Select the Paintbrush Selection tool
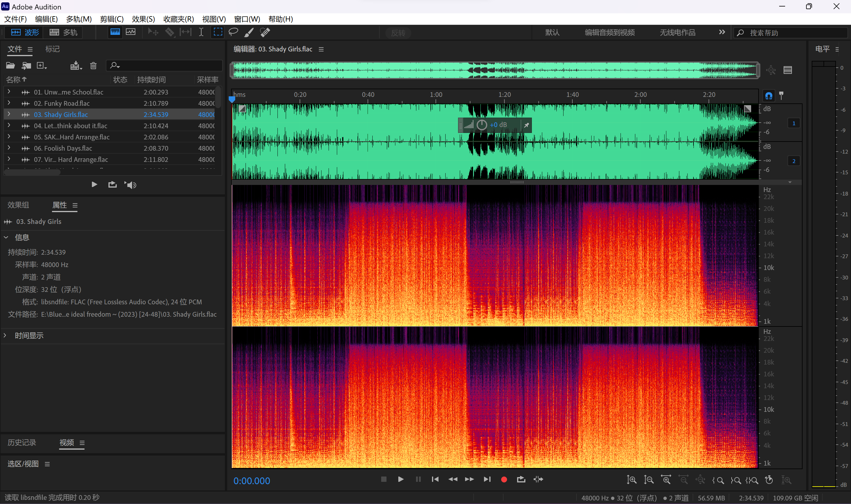The image size is (851, 504). [249, 32]
